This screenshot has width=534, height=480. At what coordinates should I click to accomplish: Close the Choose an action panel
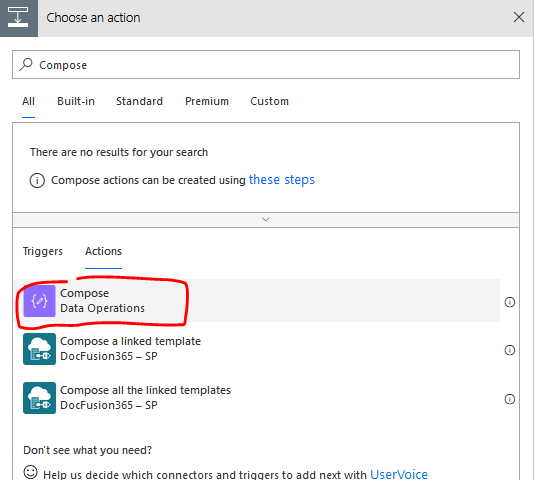coord(519,17)
